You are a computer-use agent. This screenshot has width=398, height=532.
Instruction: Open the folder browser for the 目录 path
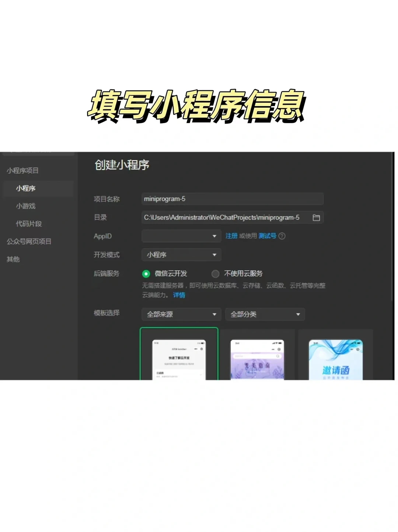316,218
